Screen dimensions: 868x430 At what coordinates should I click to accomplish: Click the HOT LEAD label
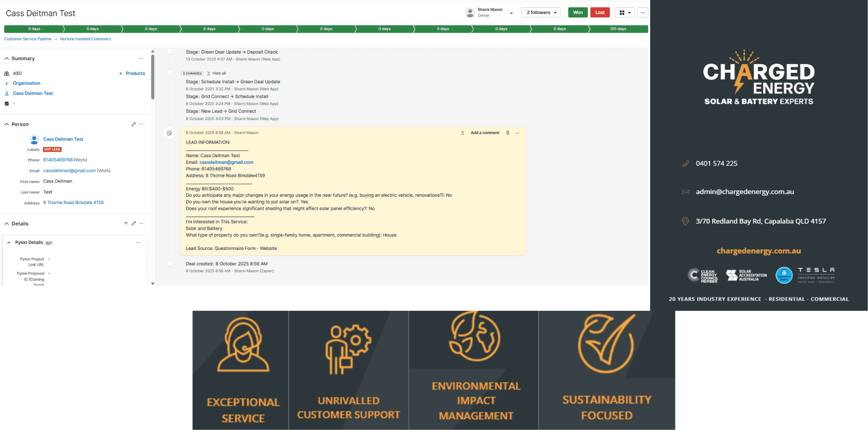tap(52, 149)
